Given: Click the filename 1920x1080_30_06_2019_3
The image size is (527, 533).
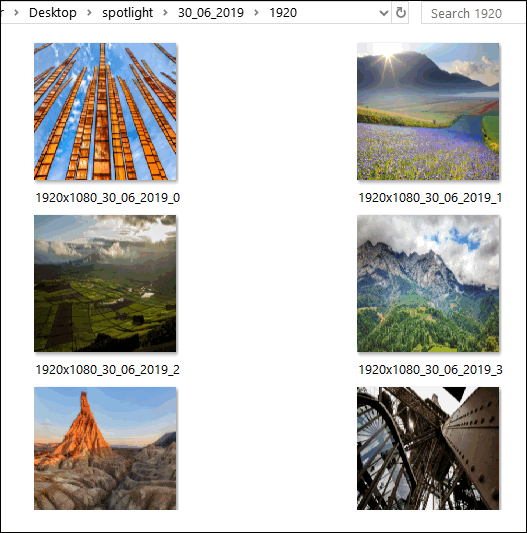Looking at the screenshot, I should [430, 369].
